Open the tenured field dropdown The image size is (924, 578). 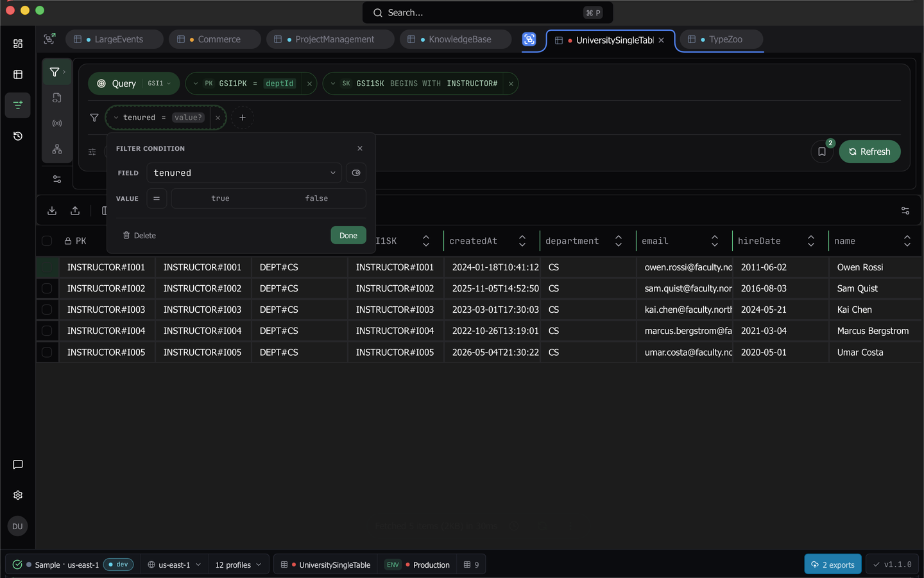coord(244,173)
